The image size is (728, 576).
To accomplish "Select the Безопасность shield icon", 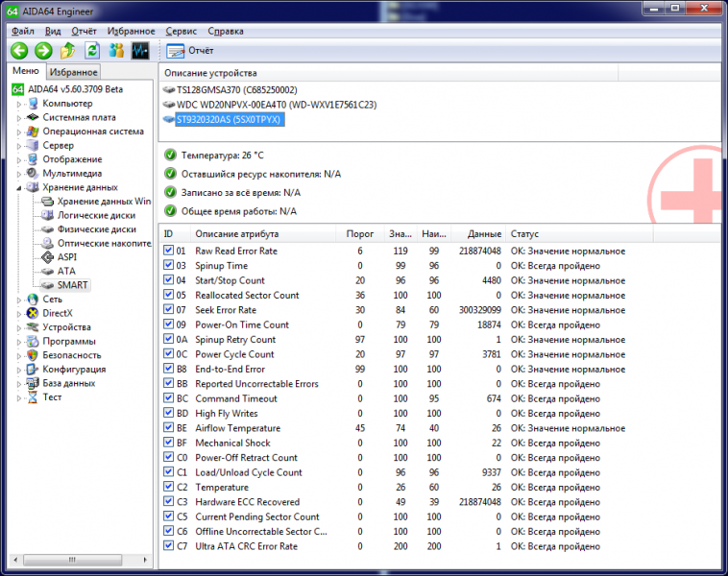I will pos(33,355).
